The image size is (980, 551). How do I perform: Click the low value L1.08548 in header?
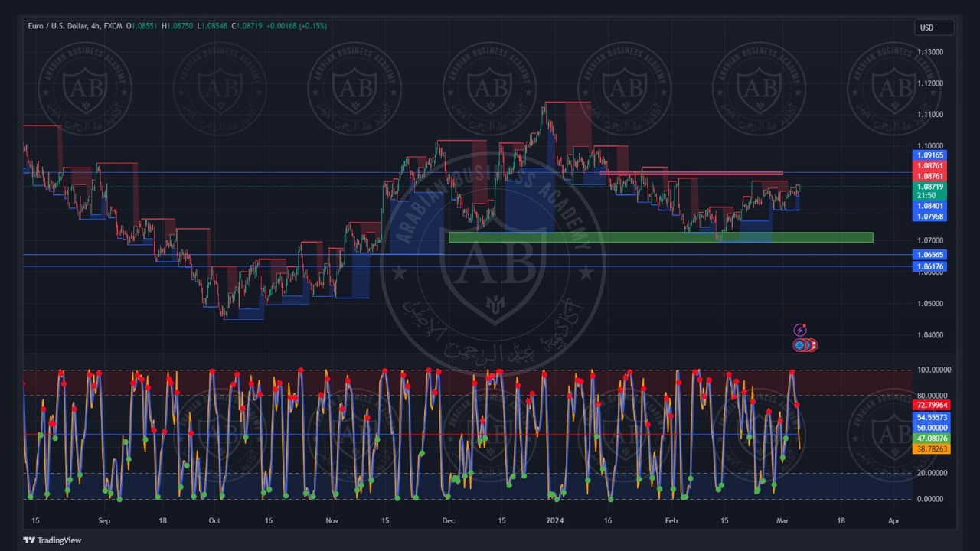tap(211, 26)
